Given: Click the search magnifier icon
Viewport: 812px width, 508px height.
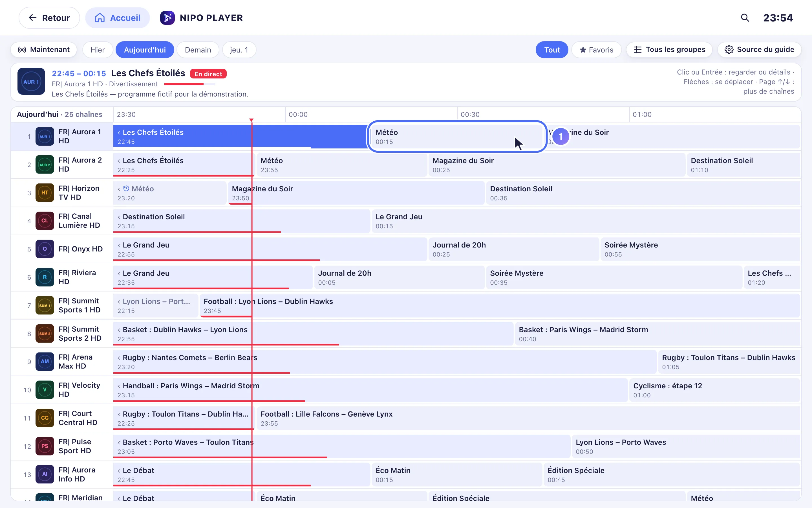Looking at the screenshot, I should point(745,18).
